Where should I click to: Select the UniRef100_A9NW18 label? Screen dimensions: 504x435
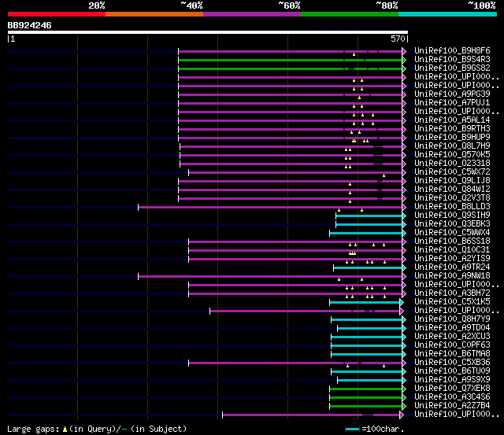click(452, 276)
